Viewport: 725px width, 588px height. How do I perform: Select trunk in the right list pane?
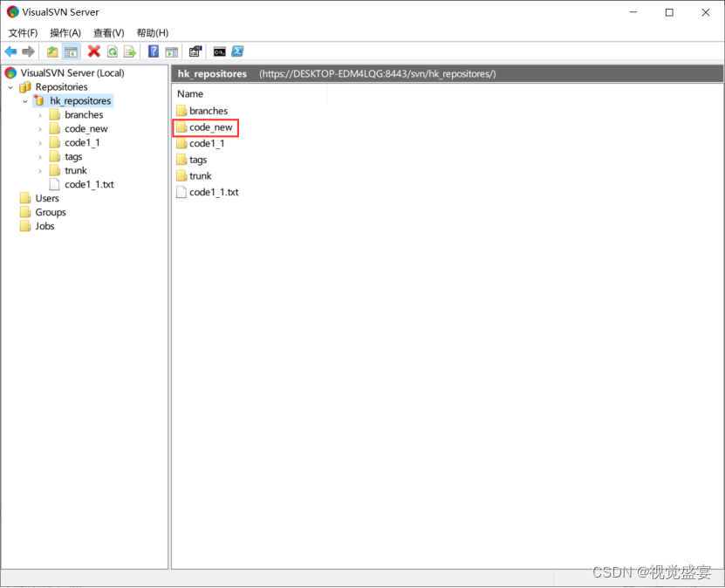200,176
